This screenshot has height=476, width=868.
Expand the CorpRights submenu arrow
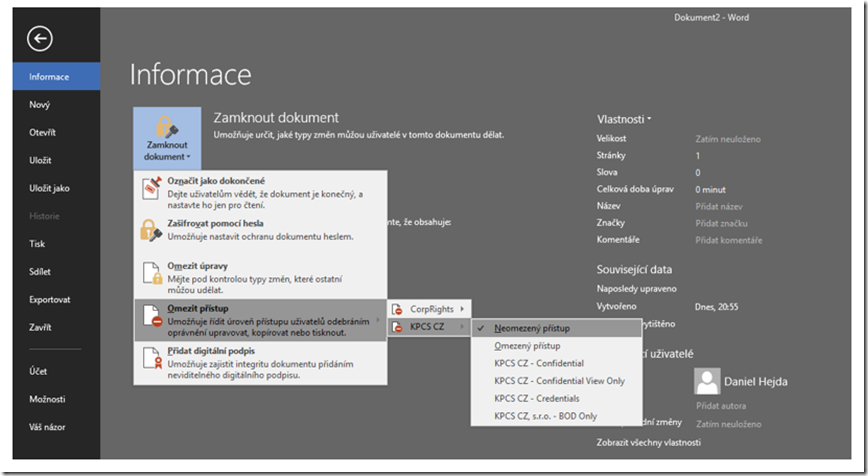[x=462, y=309]
